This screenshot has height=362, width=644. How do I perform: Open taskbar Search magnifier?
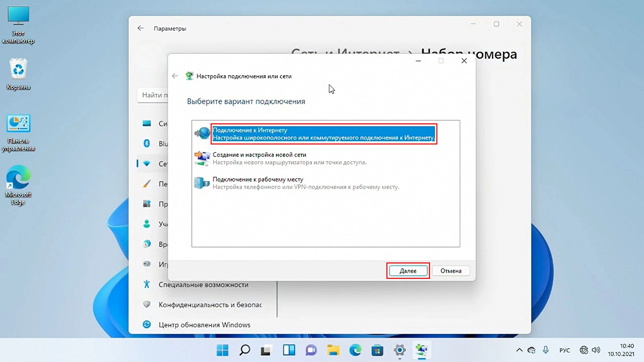(245, 350)
